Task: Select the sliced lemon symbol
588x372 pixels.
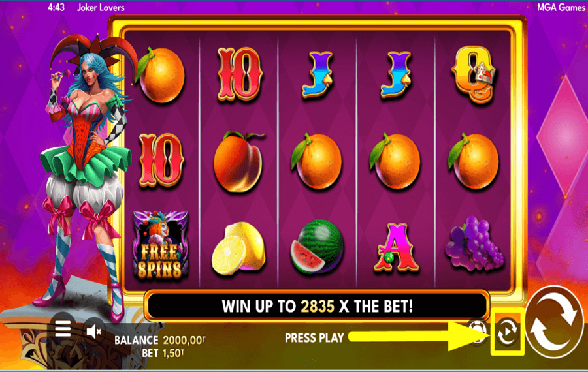Action: 239,248
